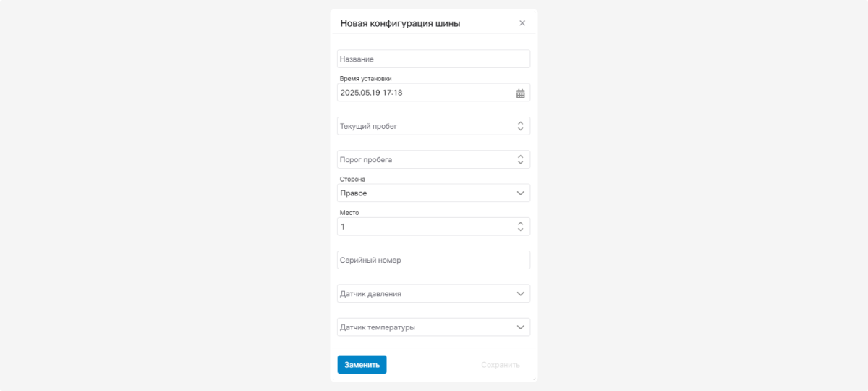
Task: Focus the Порог пробега input field
Action: (426, 159)
